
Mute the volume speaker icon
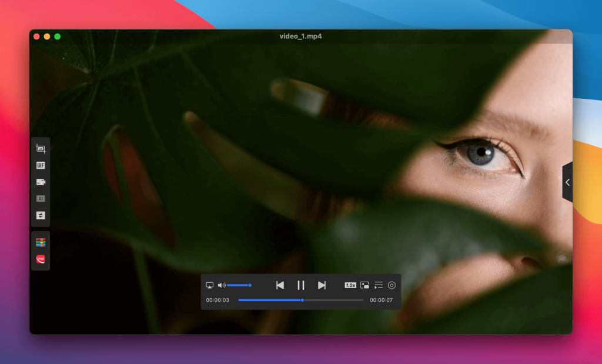(221, 285)
